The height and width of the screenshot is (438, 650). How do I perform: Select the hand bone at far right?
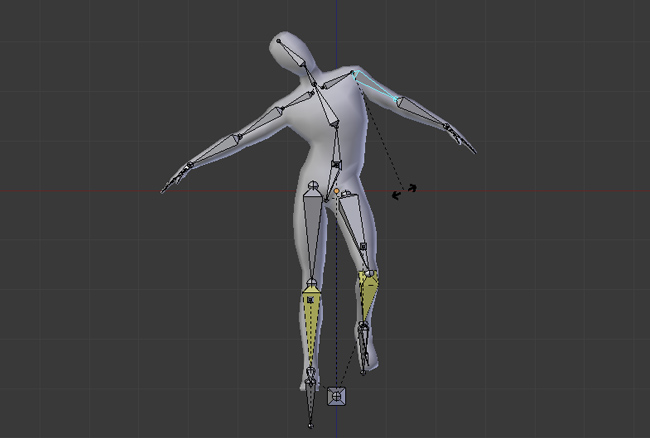coord(461,139)
